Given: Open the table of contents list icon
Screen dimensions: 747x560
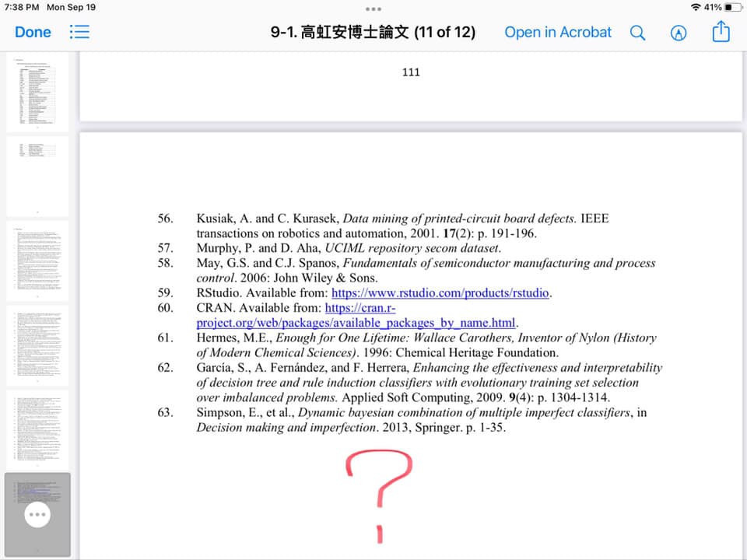Looking at the screenshot, I should coord(79,32).
